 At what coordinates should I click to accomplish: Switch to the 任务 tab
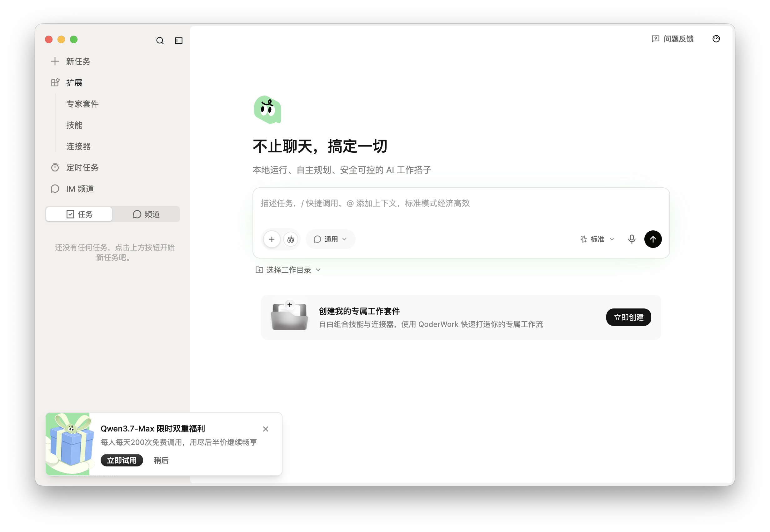(x=79, y=214)
